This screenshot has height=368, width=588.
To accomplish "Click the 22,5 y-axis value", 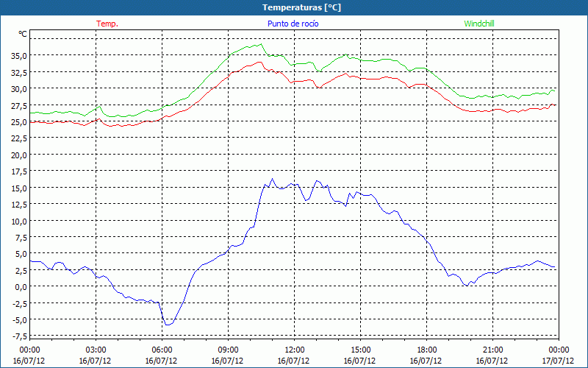I will click(20, 138).
